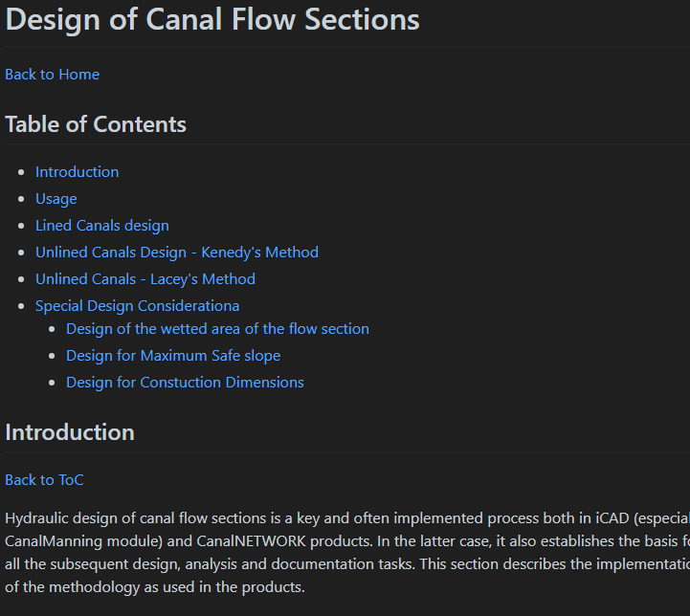The height and width of the screenshot is (616, 690).
Task: Click the word CanalNETWORK in the paragraph
Action: (241, 539)
